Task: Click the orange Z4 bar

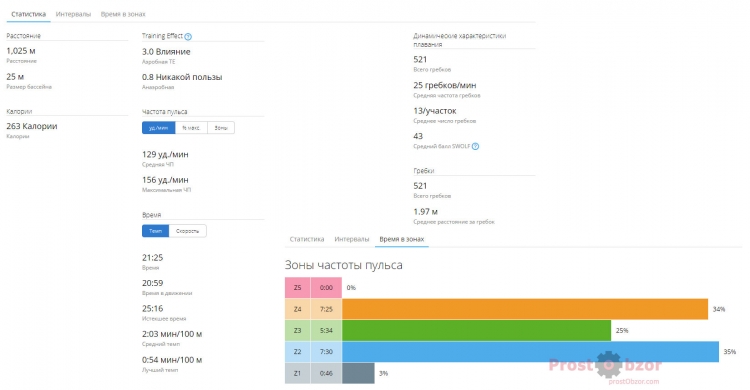Action: click(x=525, y=309)
